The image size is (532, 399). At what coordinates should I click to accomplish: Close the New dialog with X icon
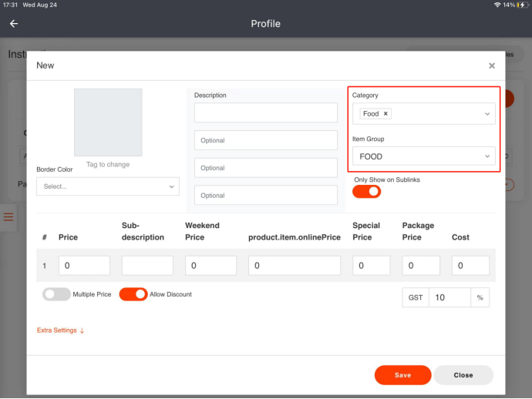tap(491, 66)
